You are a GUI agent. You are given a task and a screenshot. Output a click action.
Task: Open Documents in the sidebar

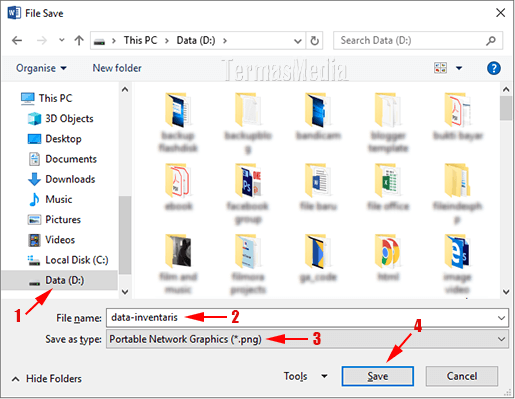point(62,159)
